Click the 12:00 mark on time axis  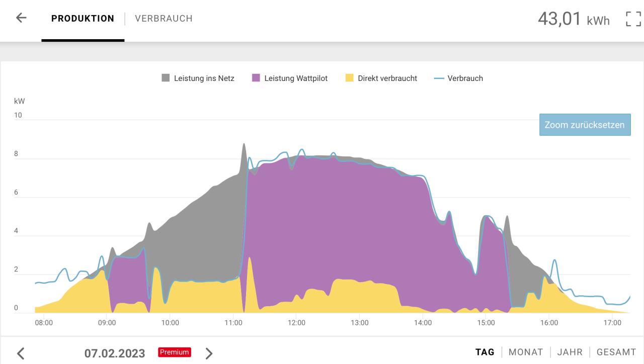[x=296, y=323]
